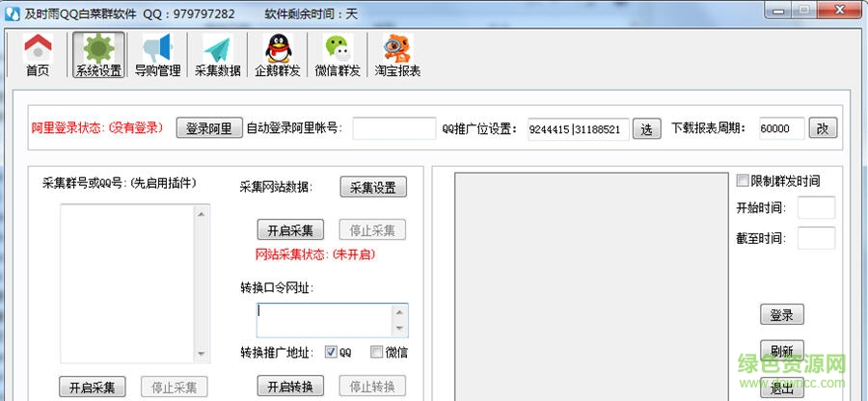
Task: Click 开启采集 under 采集网站数据
Action: [x=290, y=230]
